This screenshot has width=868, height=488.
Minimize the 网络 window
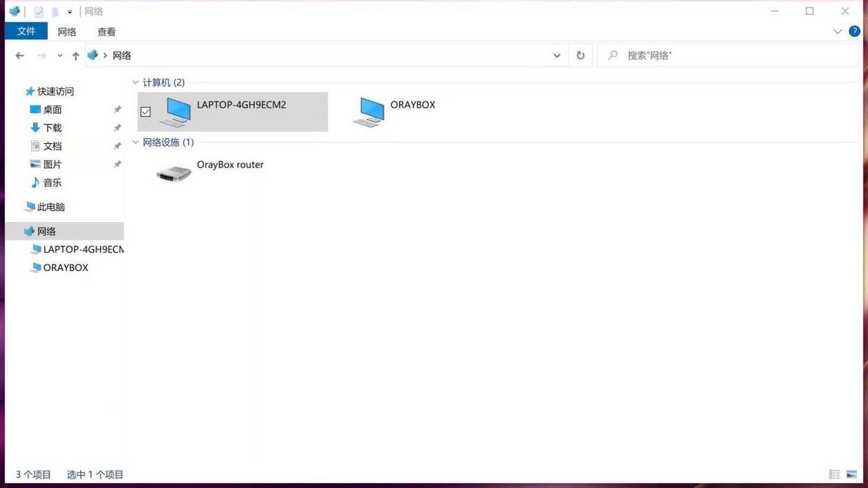(x=775, y=12)
